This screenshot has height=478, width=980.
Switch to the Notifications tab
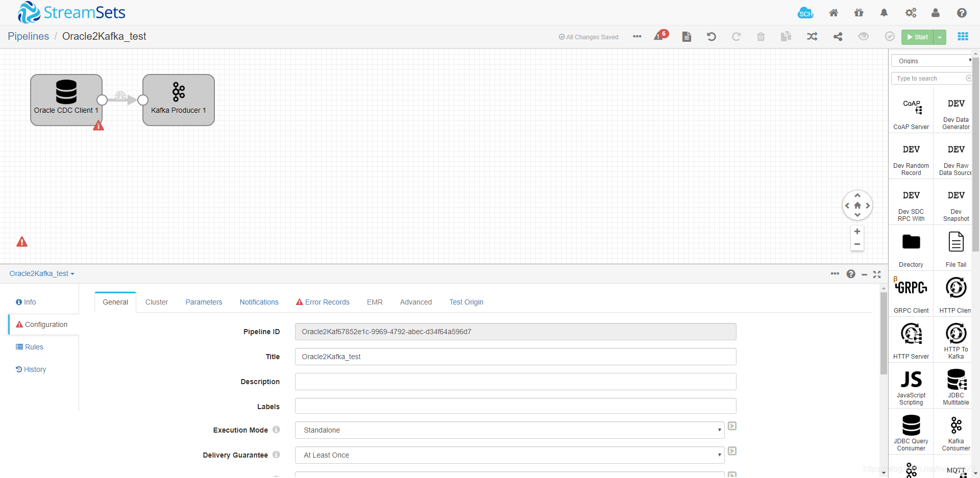click(259, 302)
